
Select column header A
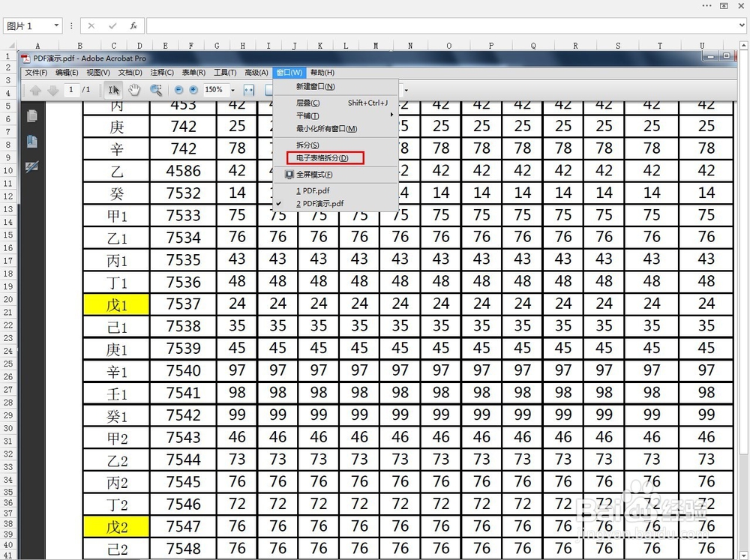pos(37,46)
